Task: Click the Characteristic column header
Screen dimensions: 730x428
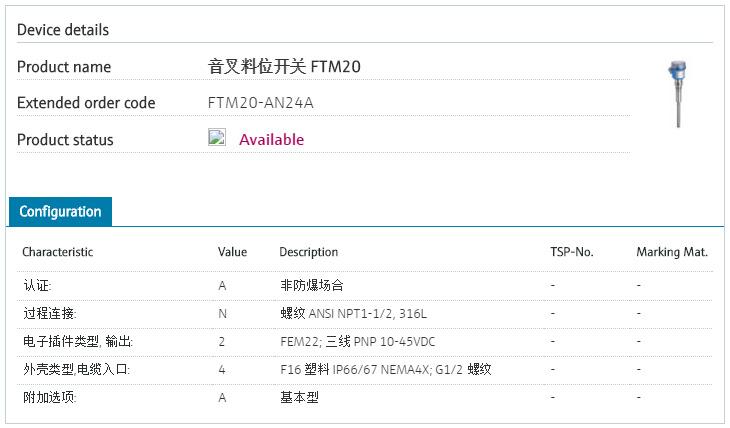Action: (x=58, y=252)
